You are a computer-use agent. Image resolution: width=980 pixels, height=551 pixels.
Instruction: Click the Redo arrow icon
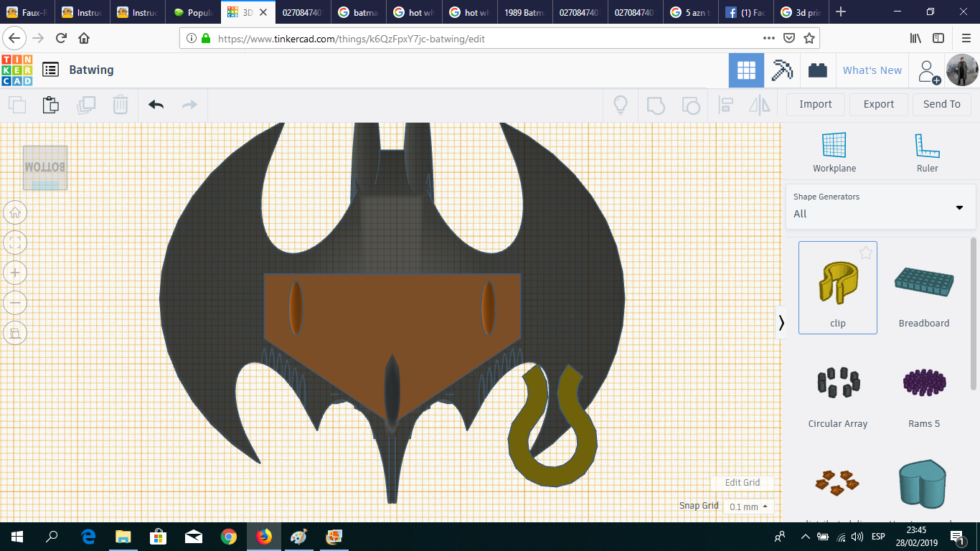click(x=189, y=105)
